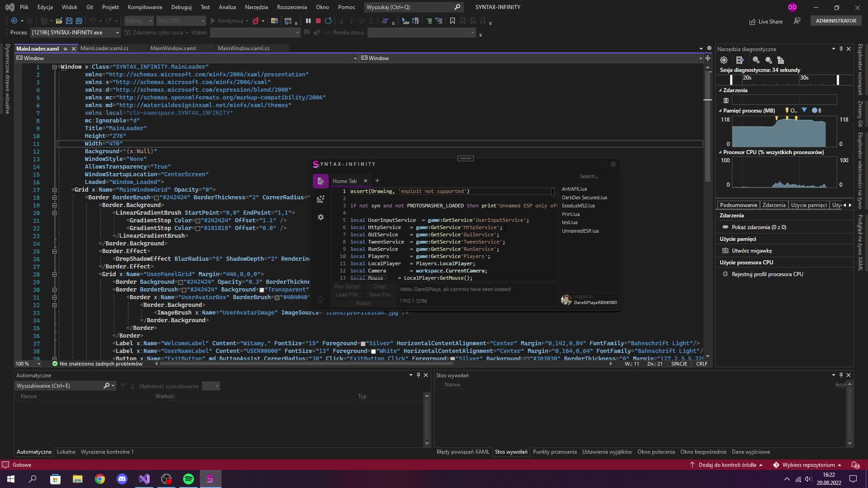Toggle auto-hide pin on Automatyczne panel
The width and height of the screenshot is (868, 488).
tap(418, 375)
